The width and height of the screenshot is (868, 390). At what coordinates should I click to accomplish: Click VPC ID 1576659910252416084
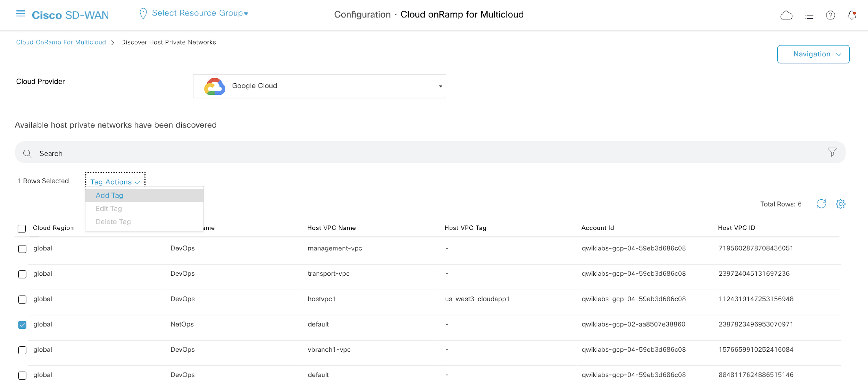[x=756, y=350]
